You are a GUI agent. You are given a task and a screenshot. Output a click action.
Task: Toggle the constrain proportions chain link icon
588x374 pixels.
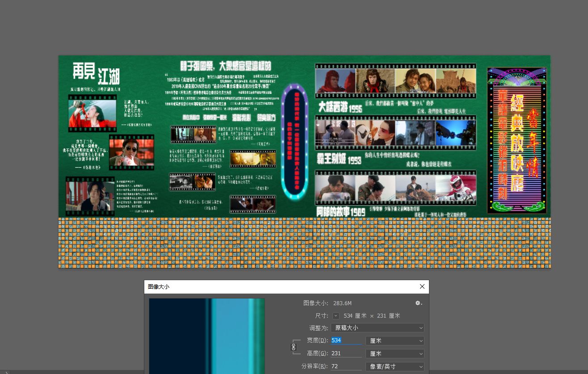[x=294, y=347]
